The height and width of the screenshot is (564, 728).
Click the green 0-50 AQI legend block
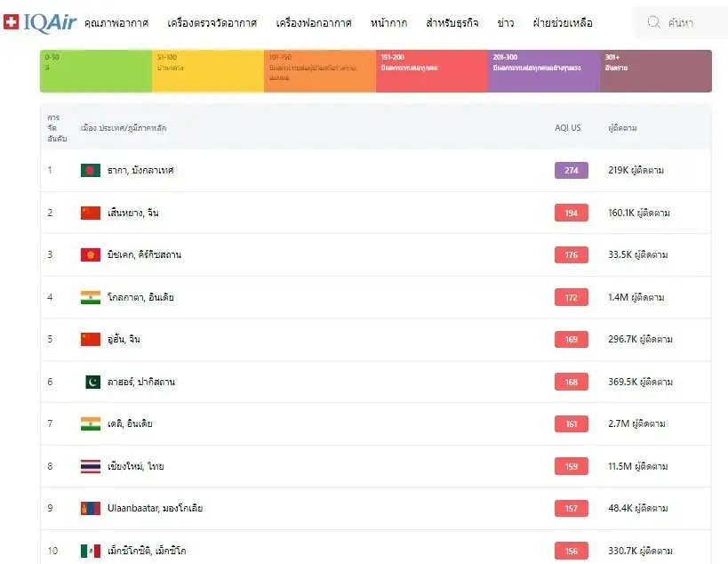click(96, 71)
